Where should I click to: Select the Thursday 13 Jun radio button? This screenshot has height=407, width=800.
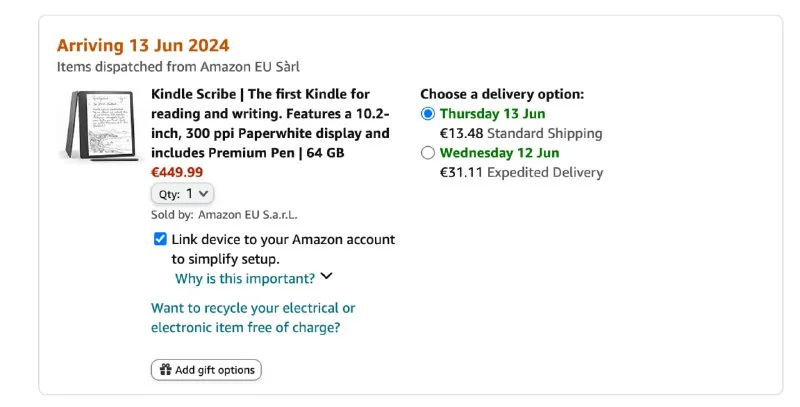pyautogui.click(x=428, y=114)
